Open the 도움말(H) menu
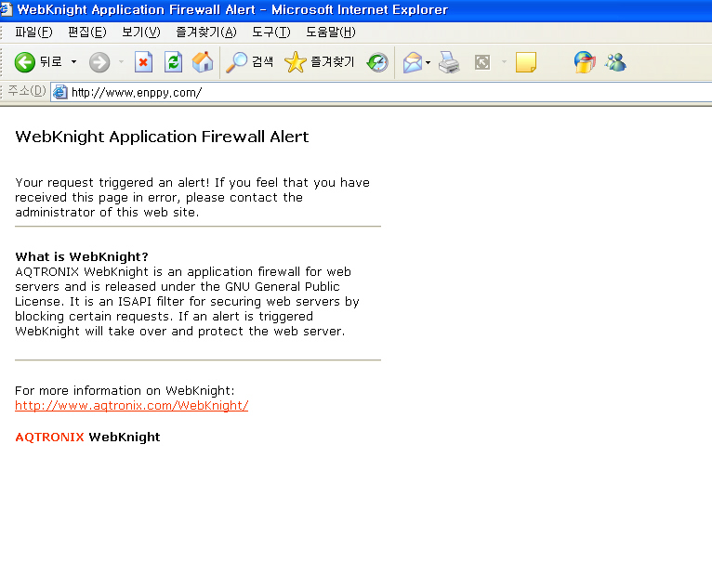Viewport: 712px width, 588px height. (331, 33)
